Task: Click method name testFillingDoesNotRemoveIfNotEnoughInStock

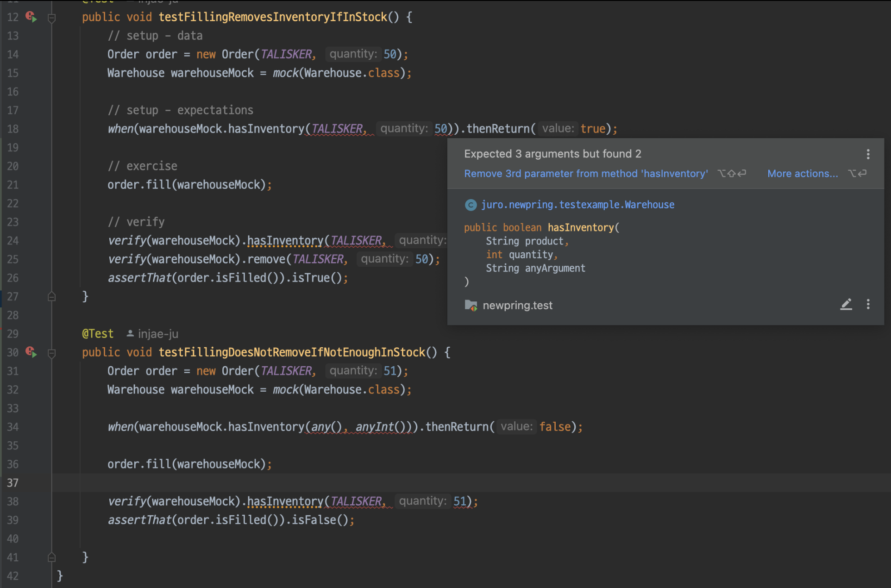Action: click(x=292, y=352)
